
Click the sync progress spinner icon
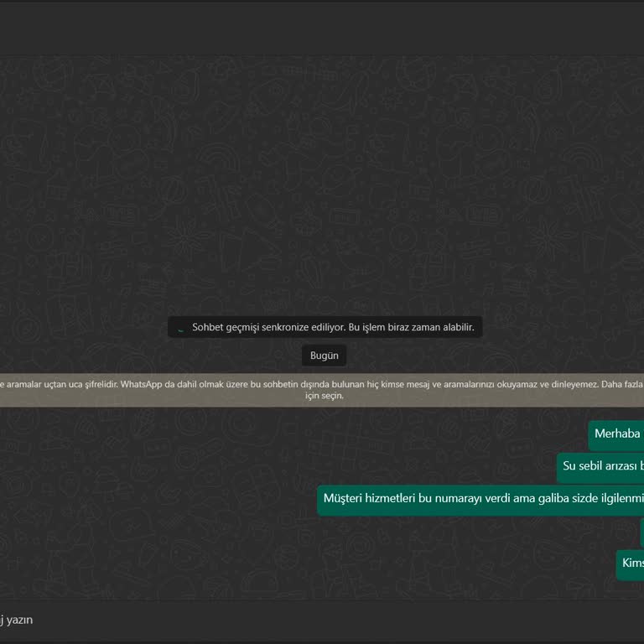[180, 328]
